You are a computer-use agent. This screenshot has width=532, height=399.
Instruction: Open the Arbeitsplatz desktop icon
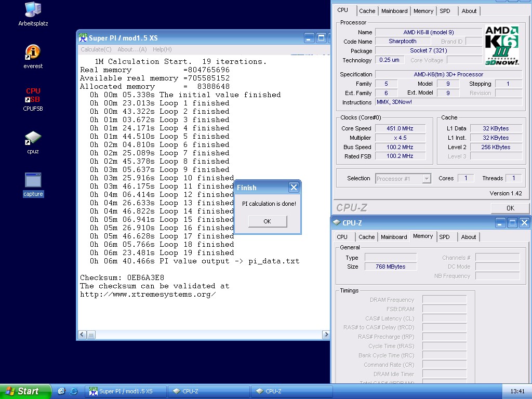[x=33, y=14]
